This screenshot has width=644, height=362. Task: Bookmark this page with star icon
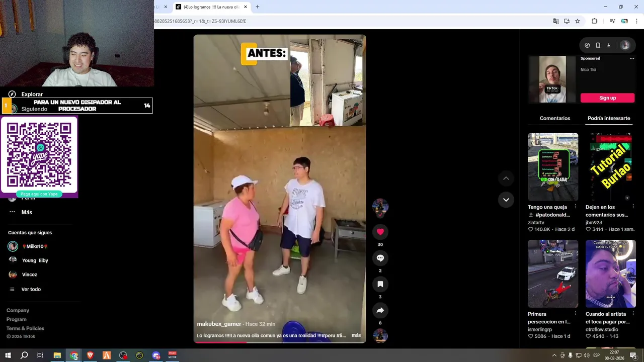click(578, 21)
